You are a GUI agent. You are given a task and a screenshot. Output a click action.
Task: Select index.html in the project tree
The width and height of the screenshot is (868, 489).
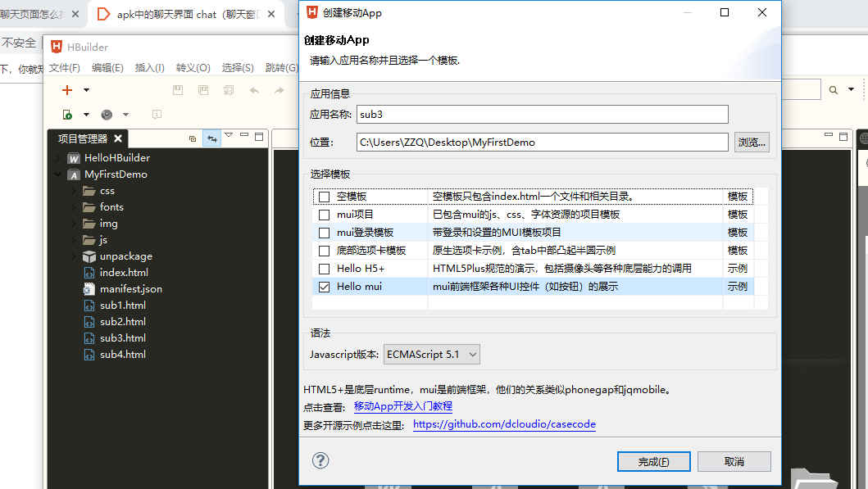[124, 272]
